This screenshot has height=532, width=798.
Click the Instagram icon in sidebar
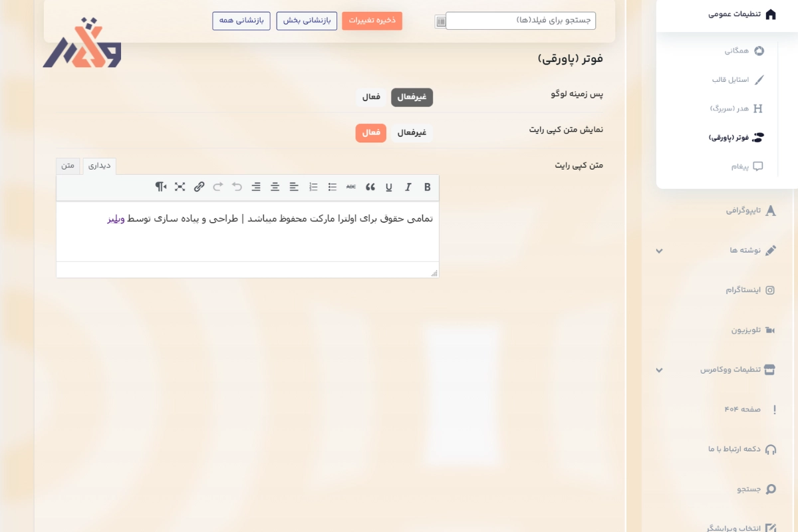pyautogui.click(x=771, y=290)
